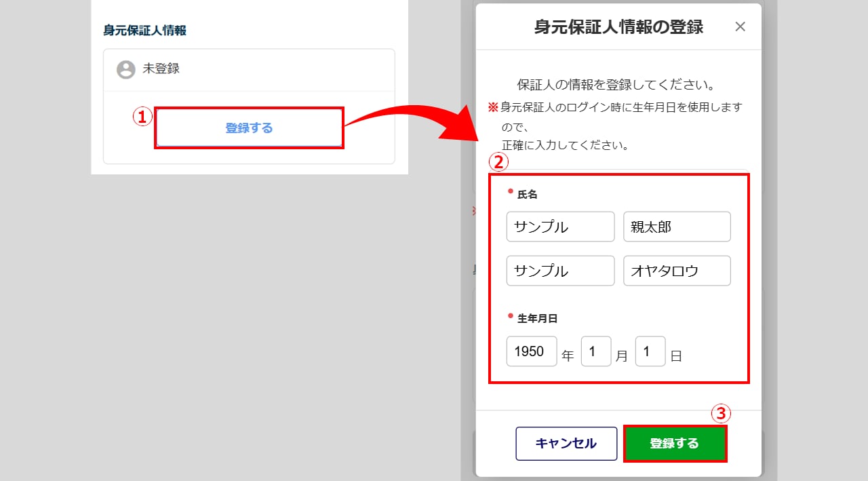Click the red circled number 2 marker
This screenshot has width=868, height=481.
498,162
